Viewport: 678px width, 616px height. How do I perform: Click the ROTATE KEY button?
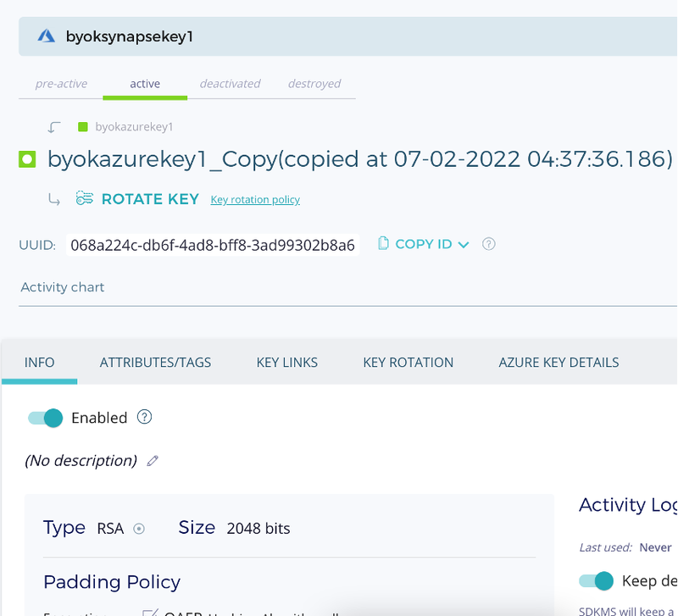[150, 199]
